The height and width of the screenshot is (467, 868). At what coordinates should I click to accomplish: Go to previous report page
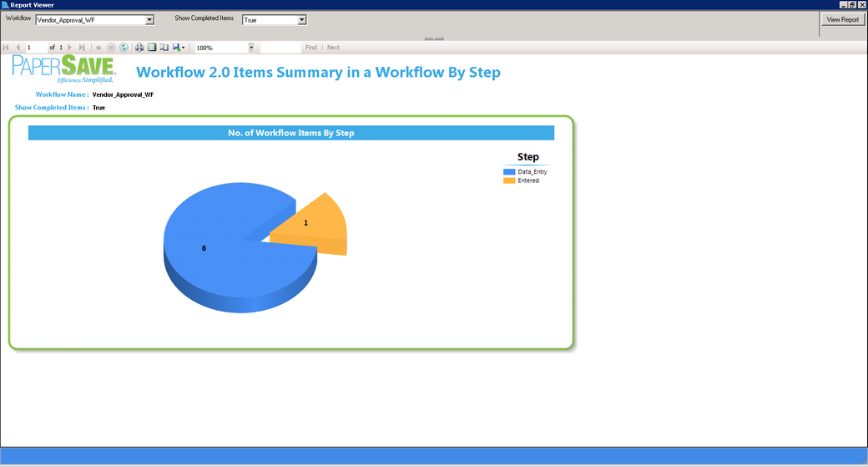[x=18, y=48]
